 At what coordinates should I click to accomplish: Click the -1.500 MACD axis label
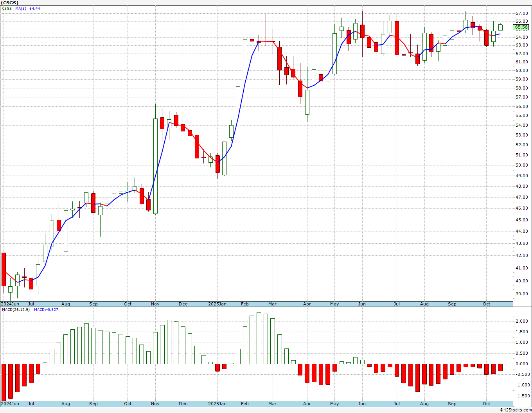click(x=521, y=396)
